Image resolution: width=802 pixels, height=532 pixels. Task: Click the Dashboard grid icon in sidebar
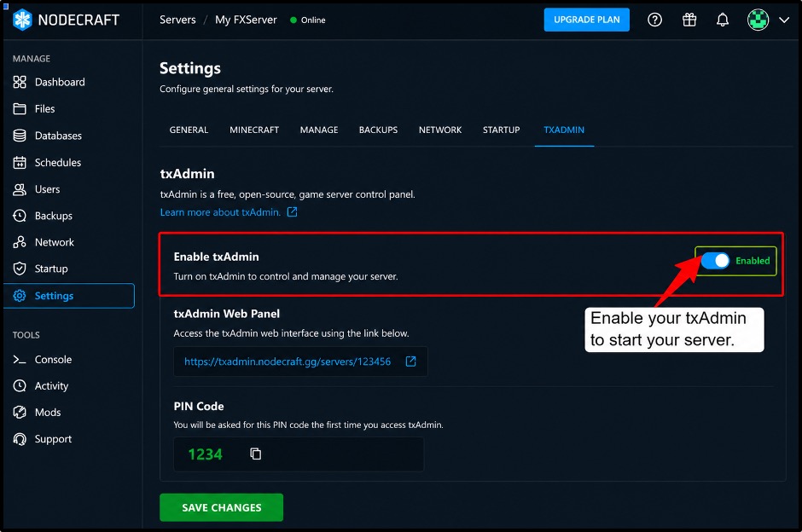(20, 83)
